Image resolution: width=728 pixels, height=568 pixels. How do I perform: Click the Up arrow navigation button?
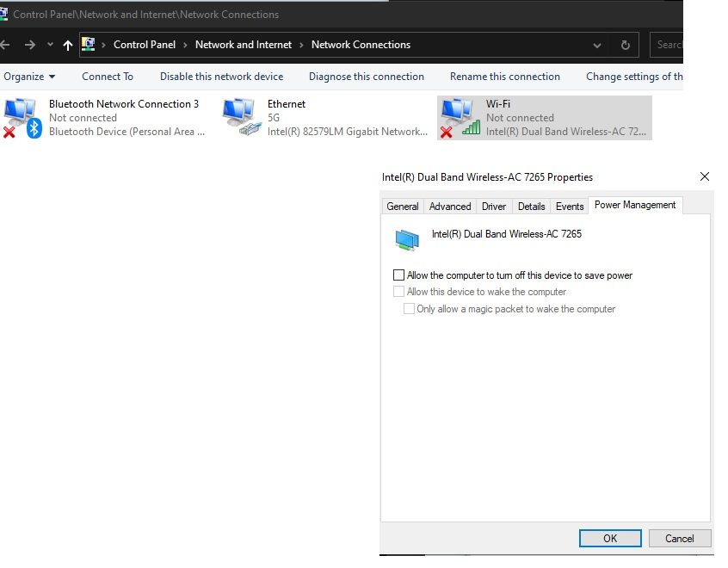[x=68, y=45]
